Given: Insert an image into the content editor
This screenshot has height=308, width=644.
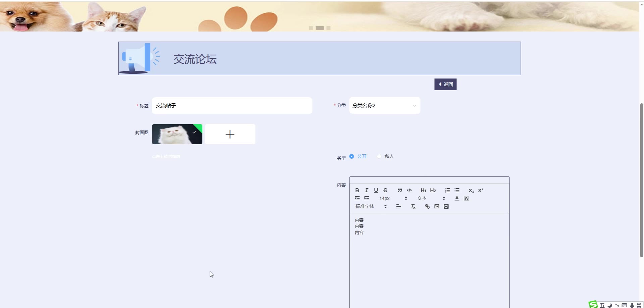Looking at the screenshot, I should (437, 206).
